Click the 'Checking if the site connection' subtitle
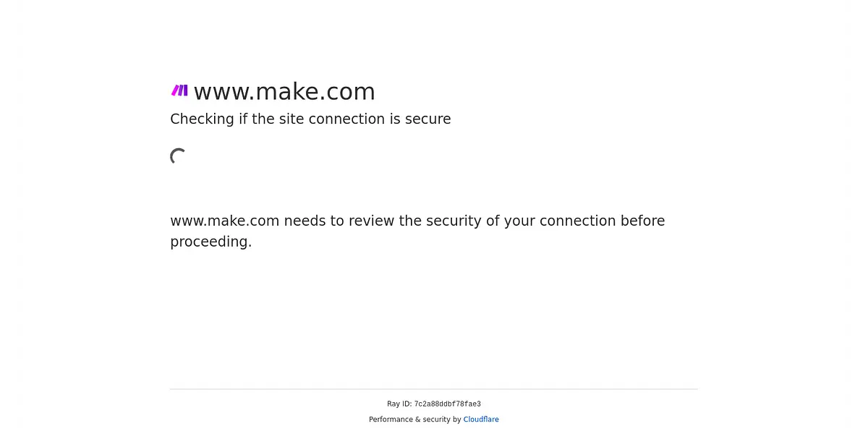 310,119
